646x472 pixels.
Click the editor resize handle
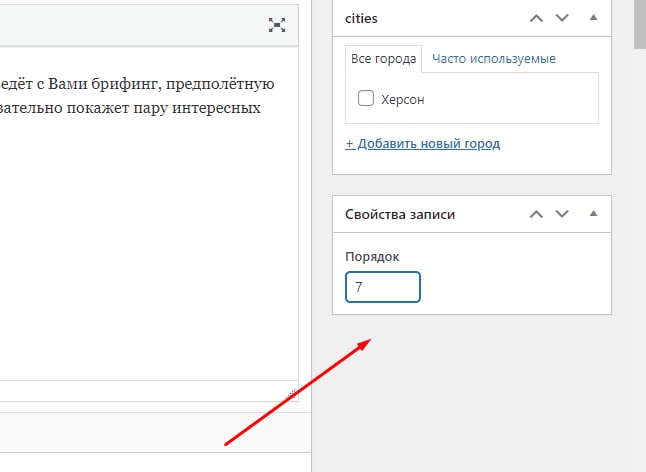point(292,395)
